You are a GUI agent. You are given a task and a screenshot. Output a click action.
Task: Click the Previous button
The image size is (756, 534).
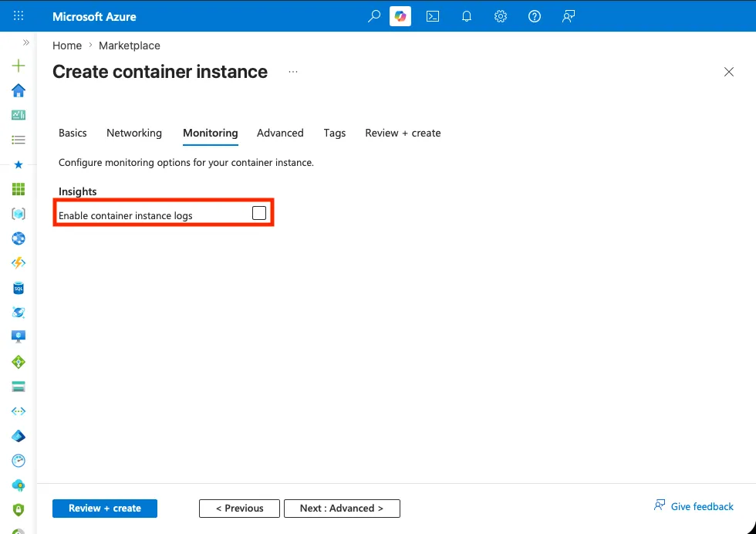click(239, 509)
